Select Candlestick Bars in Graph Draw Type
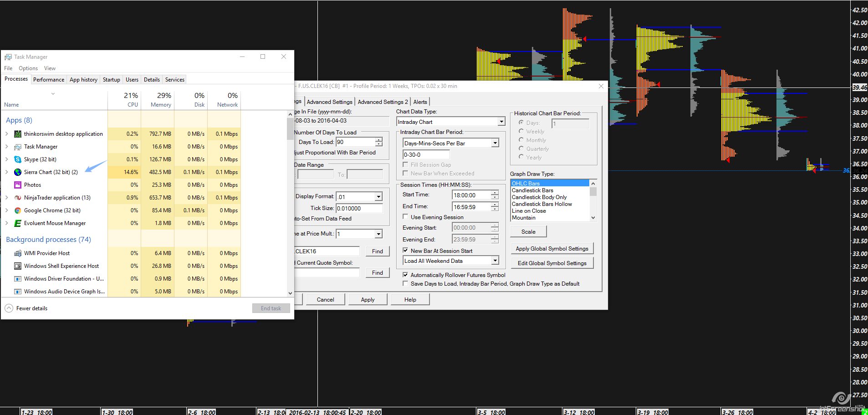Viewport: 868px width, 415px height. [532, 190]
